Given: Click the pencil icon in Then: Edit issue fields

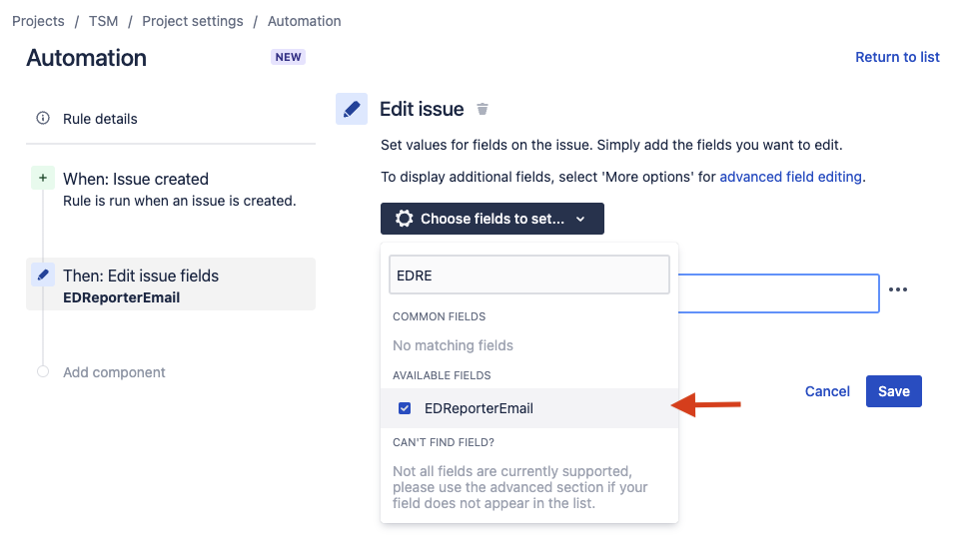Looking at the screenshot, I should (x=43, y=276).
